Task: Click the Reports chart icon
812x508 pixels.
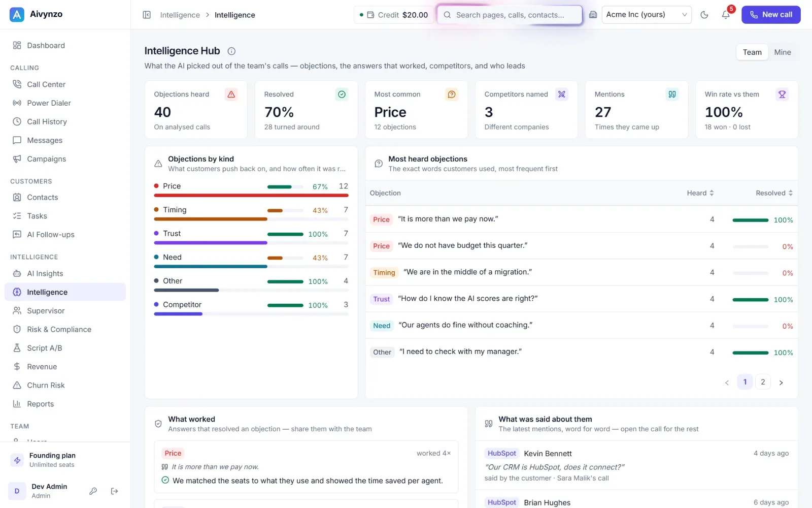Action: click(17, 404)
